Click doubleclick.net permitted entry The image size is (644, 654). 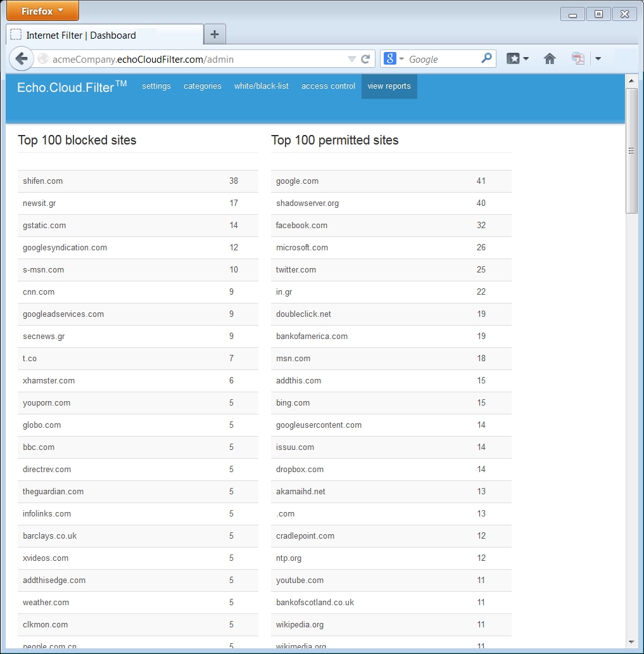(x=303, y=314)
